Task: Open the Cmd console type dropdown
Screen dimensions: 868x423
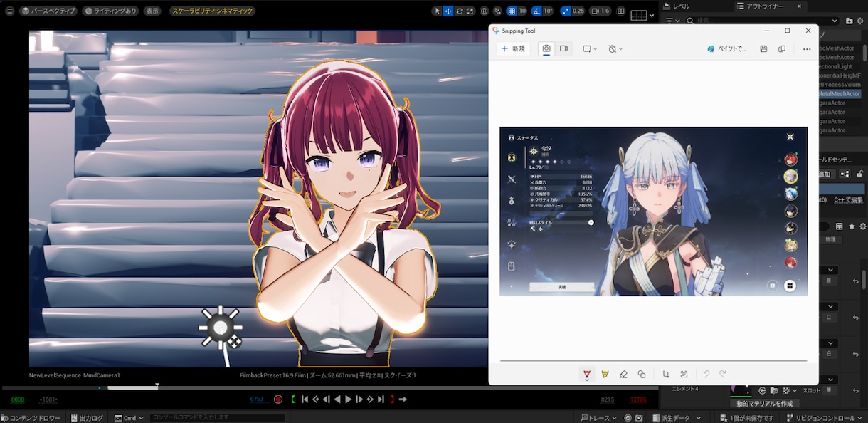Action: [129, 417]
